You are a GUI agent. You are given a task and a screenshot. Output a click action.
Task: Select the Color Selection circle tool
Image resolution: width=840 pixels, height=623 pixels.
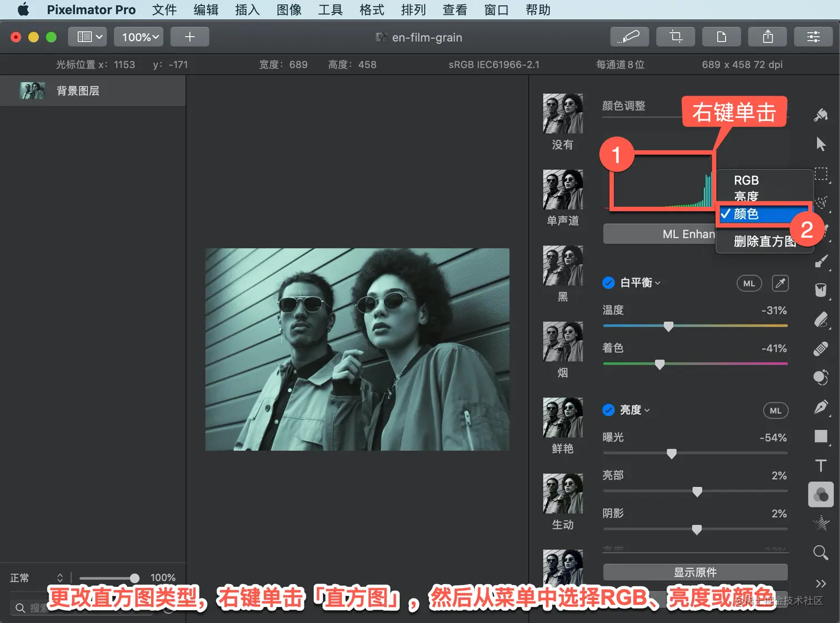tap(821, 378)
